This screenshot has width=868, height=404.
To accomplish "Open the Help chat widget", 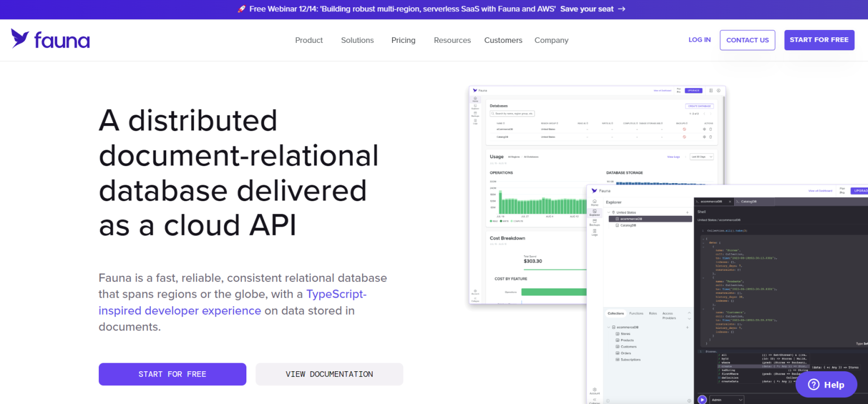I will coord(826,384).
